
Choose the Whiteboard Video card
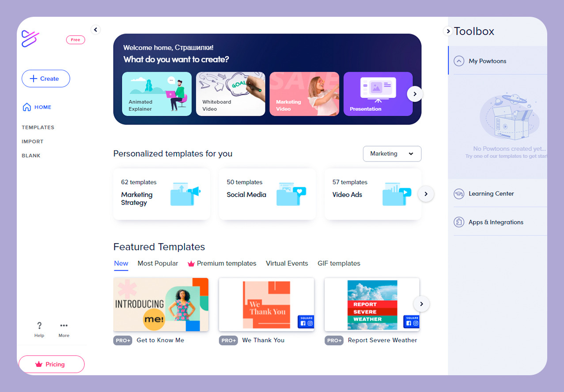pyautogui.click(x=231, y=94)
